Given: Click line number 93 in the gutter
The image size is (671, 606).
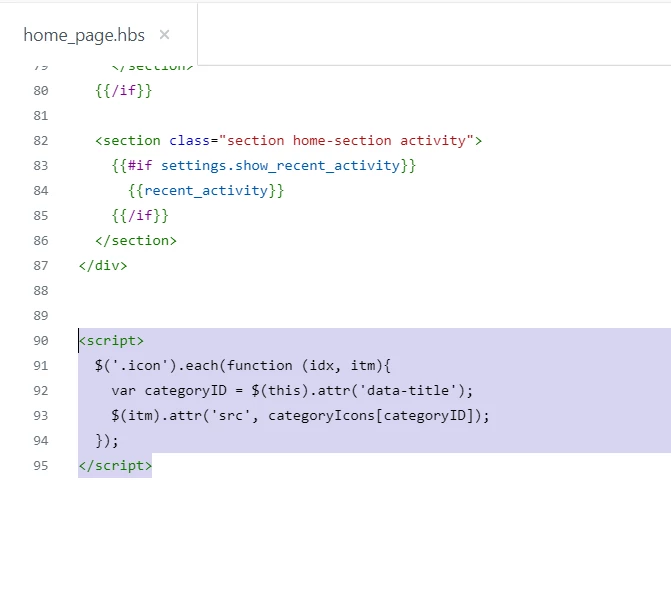Looking at the screenshot, I should point(41,416).
